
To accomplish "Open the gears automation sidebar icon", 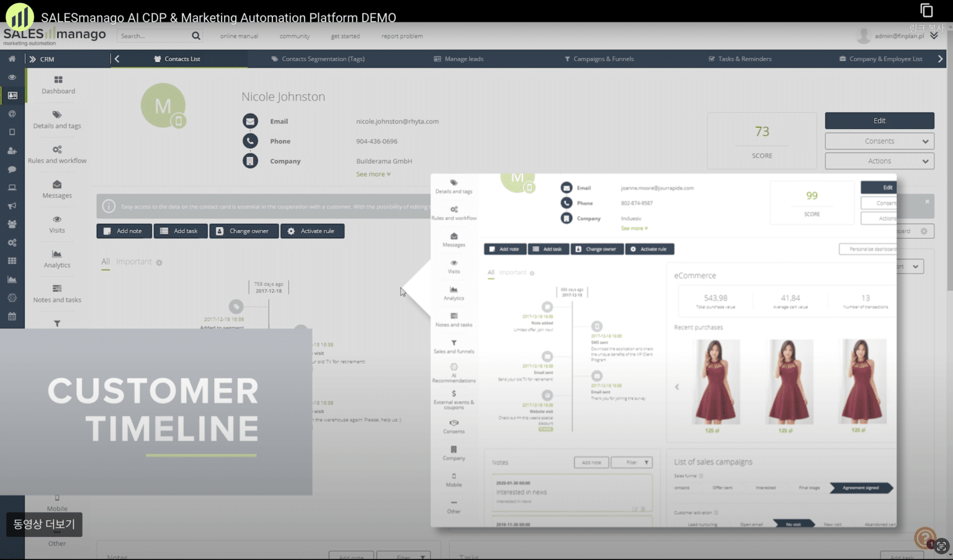I will click(12, 242).
